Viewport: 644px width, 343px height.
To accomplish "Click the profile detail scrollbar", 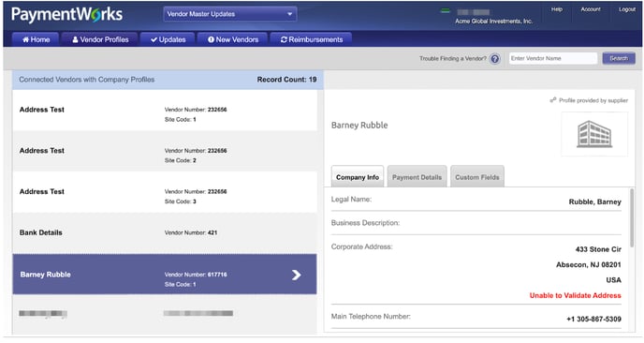I will (x=632, y=218).
